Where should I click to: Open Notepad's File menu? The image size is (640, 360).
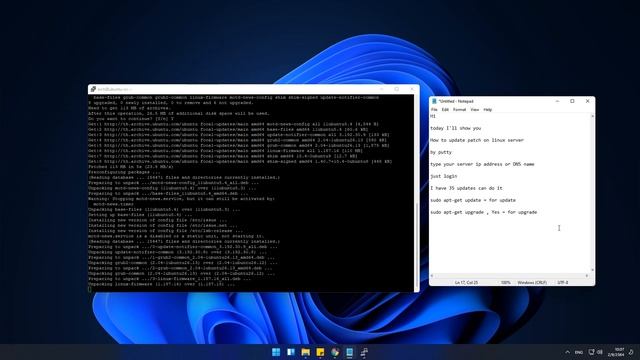pyautogui.click(x=434, y=110)
